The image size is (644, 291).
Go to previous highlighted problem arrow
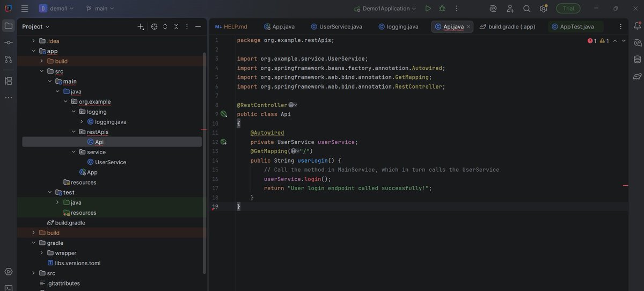615,41
